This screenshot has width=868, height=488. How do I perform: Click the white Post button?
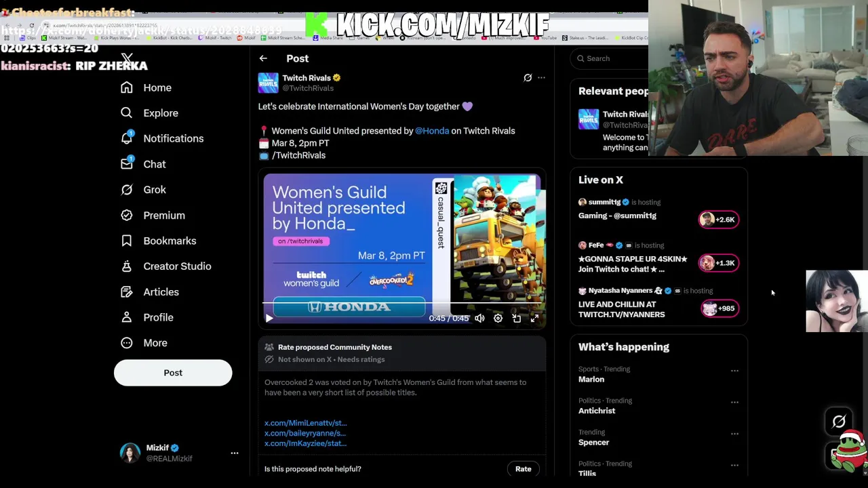[173, 373]
